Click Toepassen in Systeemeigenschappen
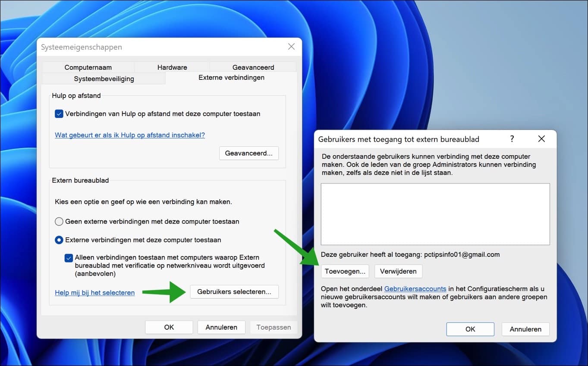Viewport: 588px width, 366px height. click(x=273, y=327)
